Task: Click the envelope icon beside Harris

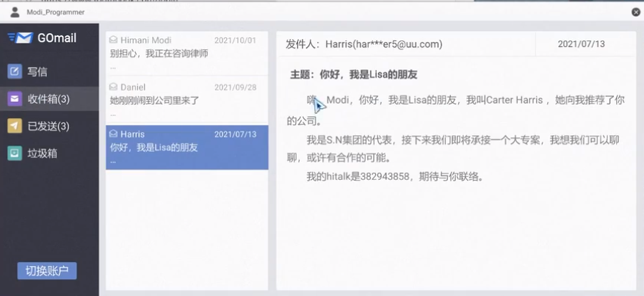Action: (113, 134)
